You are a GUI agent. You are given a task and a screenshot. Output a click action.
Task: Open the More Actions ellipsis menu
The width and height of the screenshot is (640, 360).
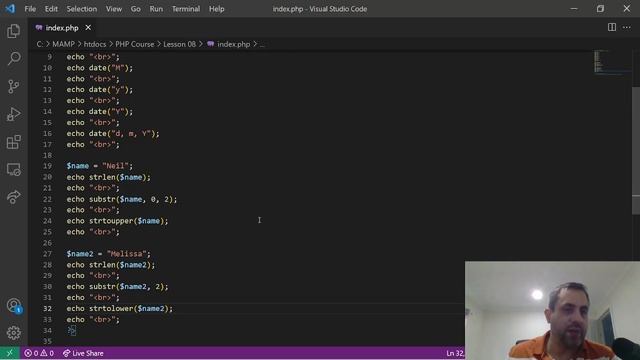point(627,27)
